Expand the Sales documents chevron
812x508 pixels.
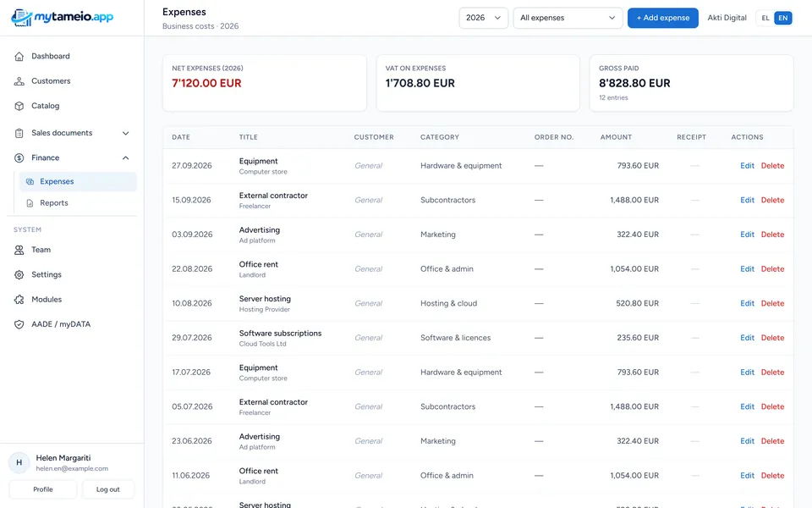pyautogui.click(x=125, y=133)
